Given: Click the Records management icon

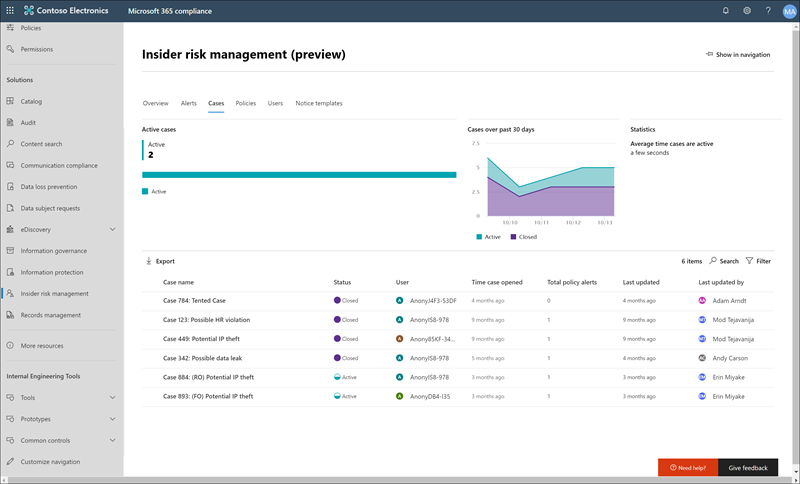Looking at the screenshot, I should [10, 315].
